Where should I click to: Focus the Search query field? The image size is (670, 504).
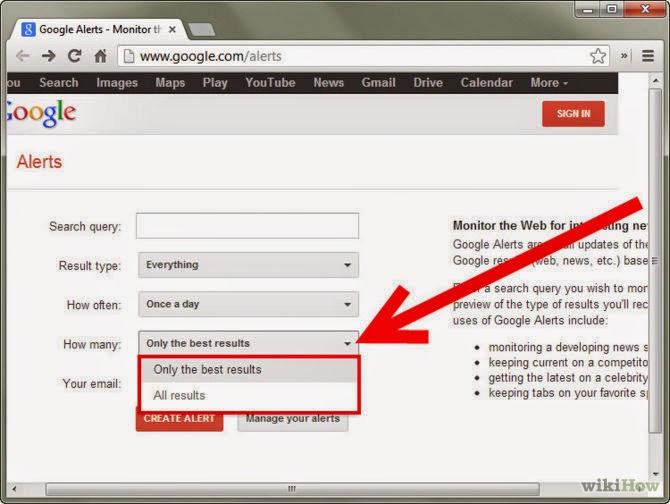pyautogui.click(x=247, y=226)
